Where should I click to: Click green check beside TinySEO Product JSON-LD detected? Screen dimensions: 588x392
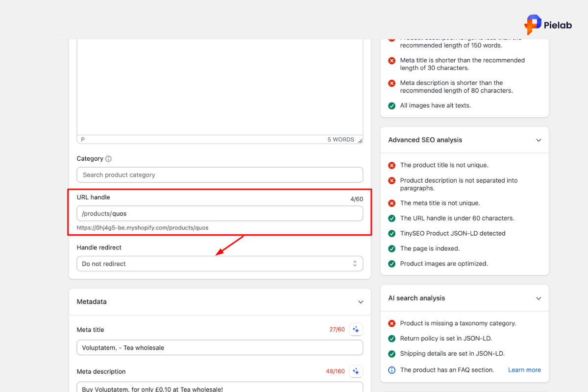point(392,233)
